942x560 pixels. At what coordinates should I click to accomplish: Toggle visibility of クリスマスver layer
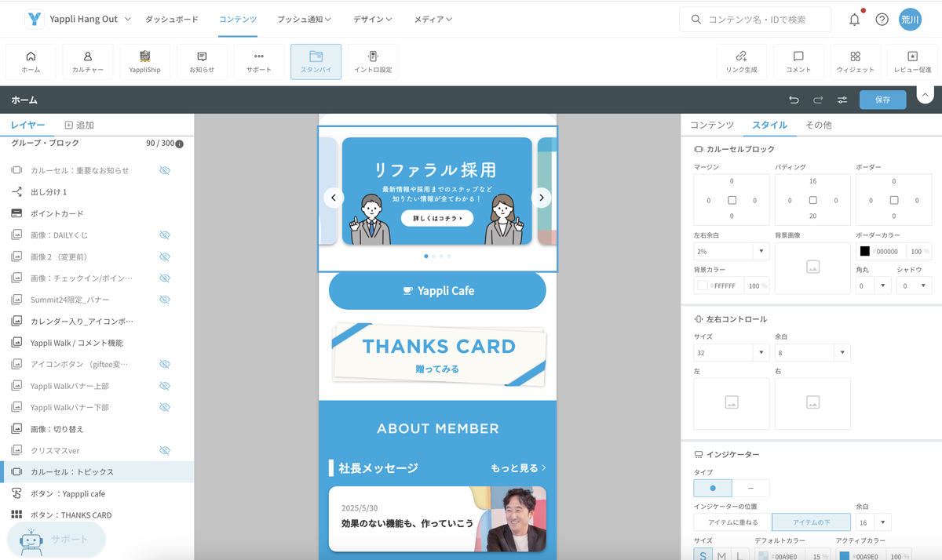click(x=165, y=450)
